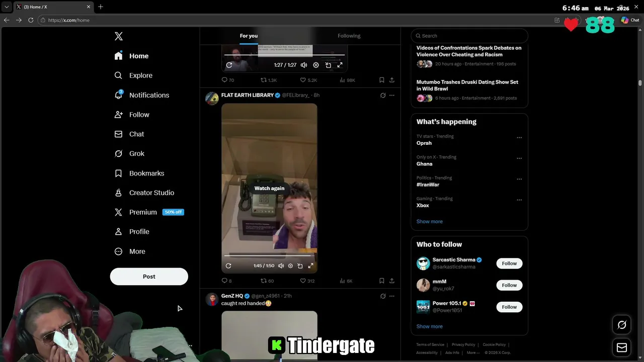View analytics showing 6K views
The height and width of the screenshot is (362, 644).
(347, 281)
